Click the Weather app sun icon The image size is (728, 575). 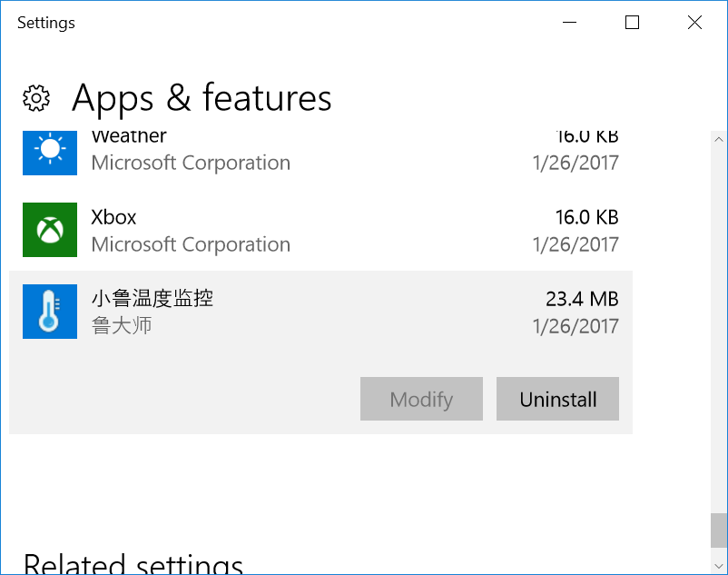50,153
